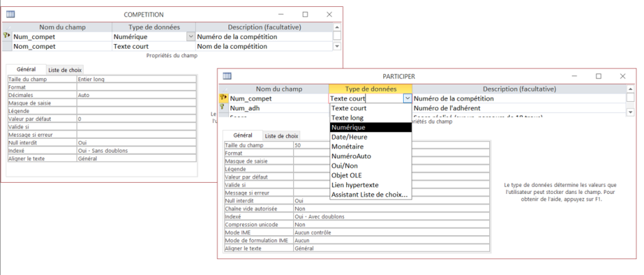The image size is (644, 275).
Task: Edit Compression unicode value Non
Action: click(x=391, y=225)
